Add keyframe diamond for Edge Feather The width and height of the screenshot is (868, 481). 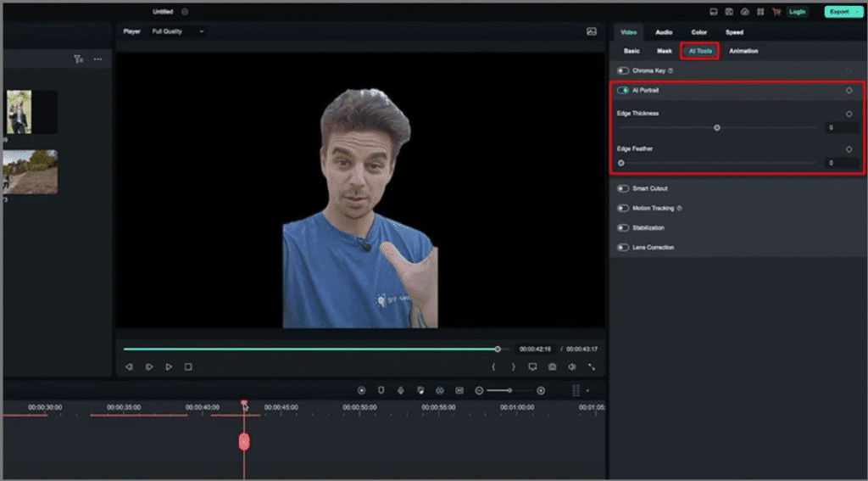coord(849,149)
